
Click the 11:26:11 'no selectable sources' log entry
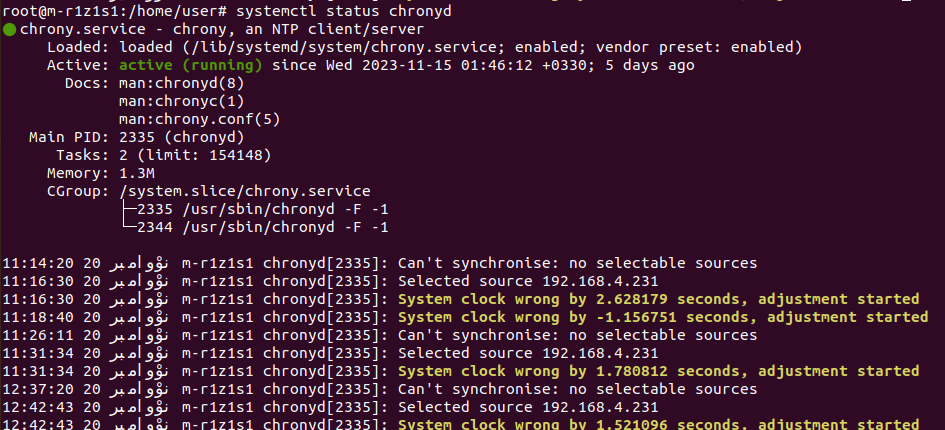[577, 335]
